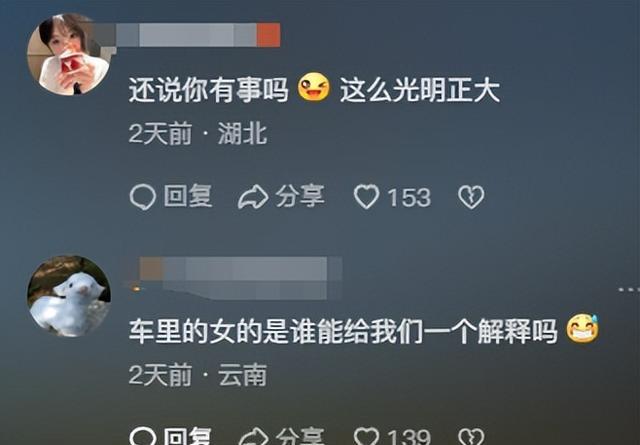Click reply bubble icon on Hubei comment
640x445 pixels.
143,197
